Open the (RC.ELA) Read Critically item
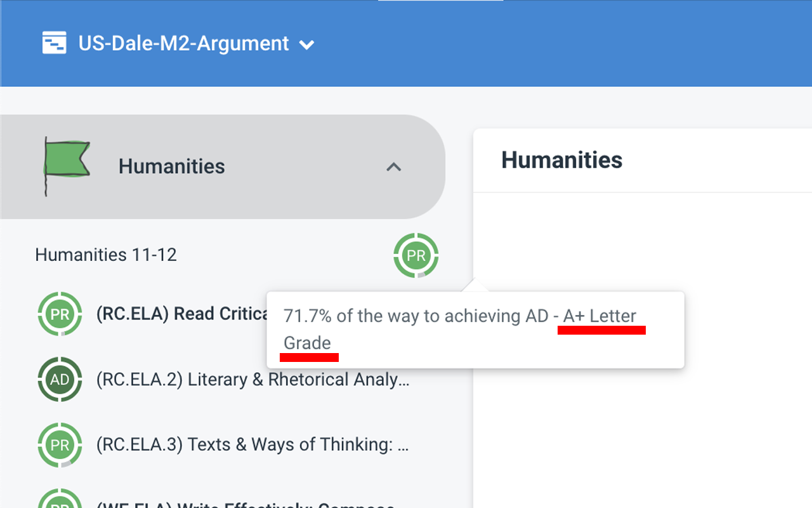The image size is (812, 508). (180, 314)
